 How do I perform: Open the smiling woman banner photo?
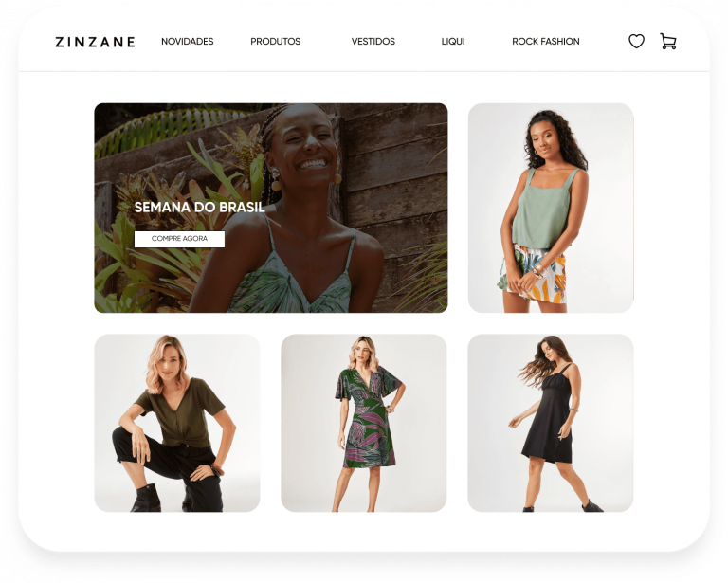coord(271,208)
